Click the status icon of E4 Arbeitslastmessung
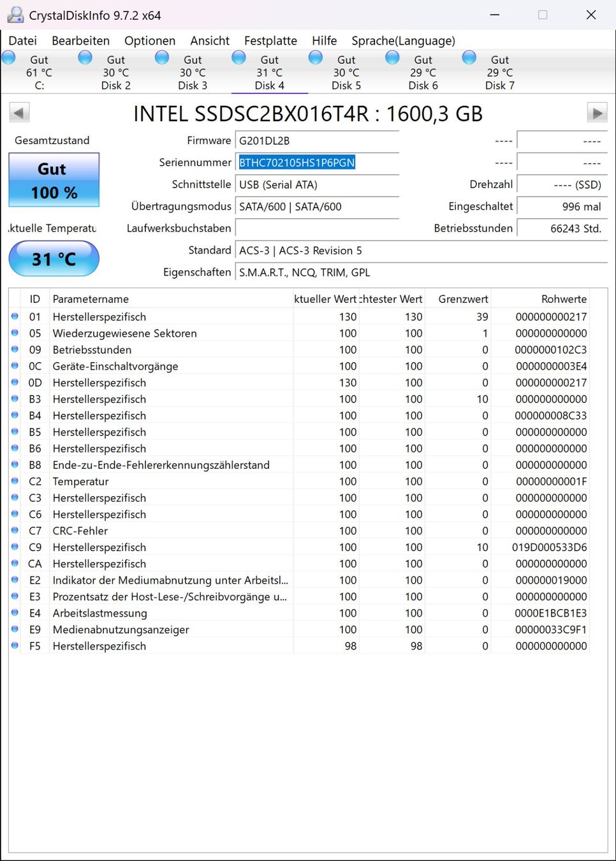This screenshot has height=861, width=616. pyautogui.click(x=15, y=613)
